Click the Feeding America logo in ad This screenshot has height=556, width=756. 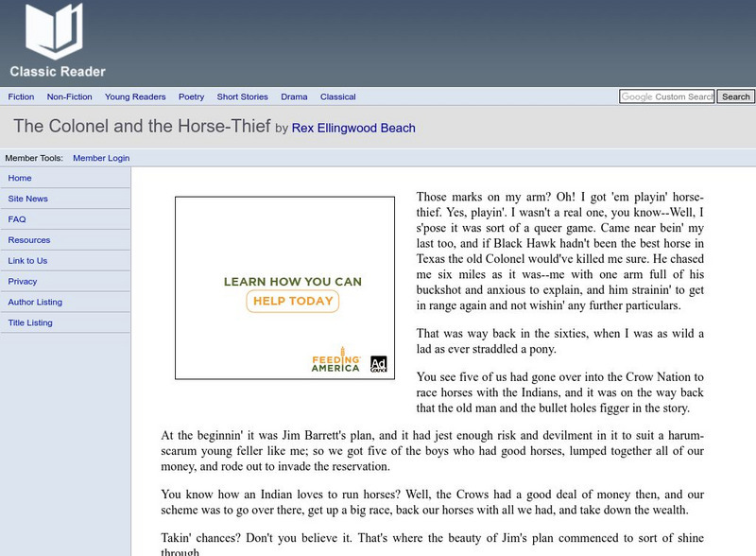coord(336,360)
